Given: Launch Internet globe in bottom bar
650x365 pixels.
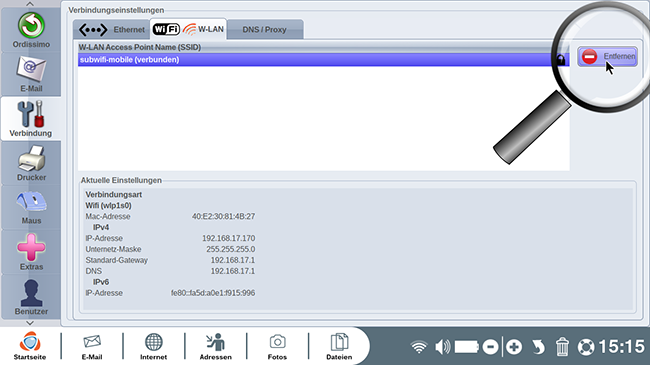Looking at the screenshot, I should point(153,346).
